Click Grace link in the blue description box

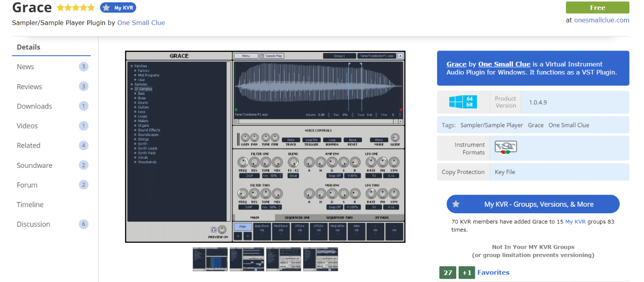click(456, 64)
